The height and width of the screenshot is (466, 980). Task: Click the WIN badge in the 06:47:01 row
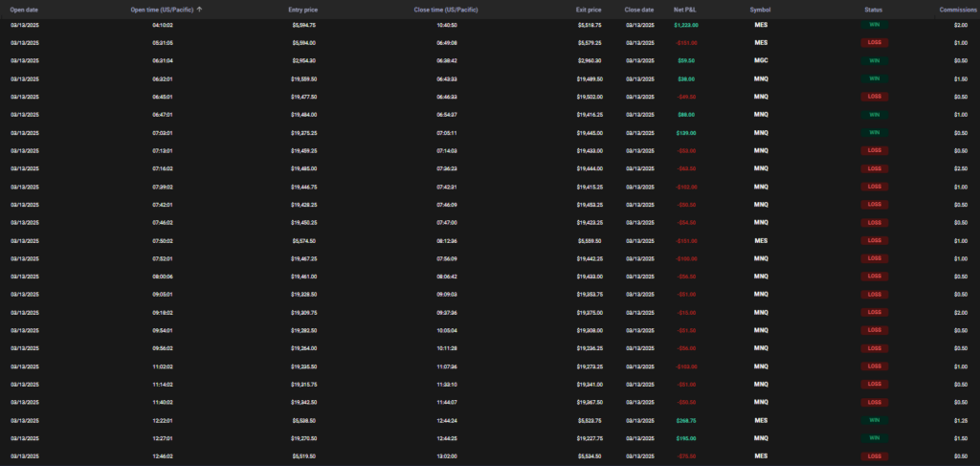875,115
